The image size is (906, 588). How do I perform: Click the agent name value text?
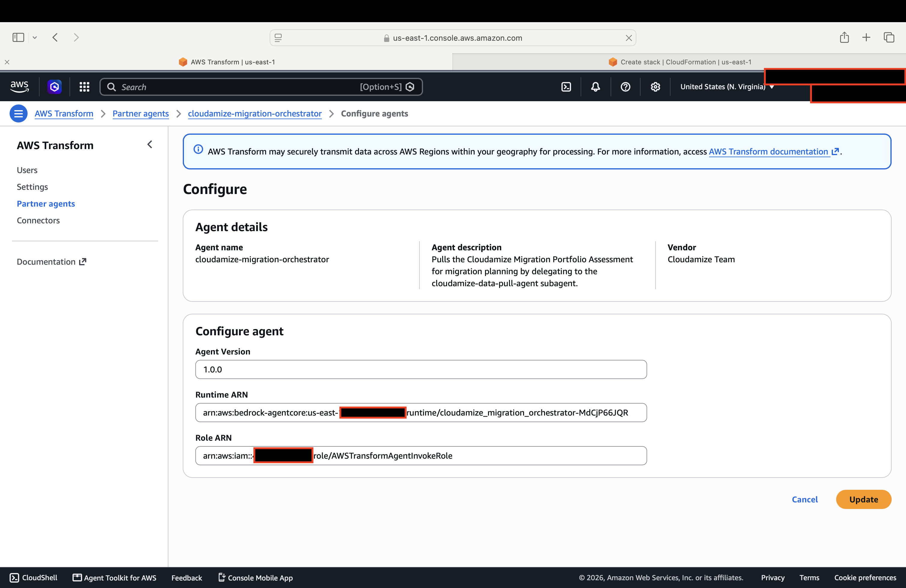click(x=262, y=259)
